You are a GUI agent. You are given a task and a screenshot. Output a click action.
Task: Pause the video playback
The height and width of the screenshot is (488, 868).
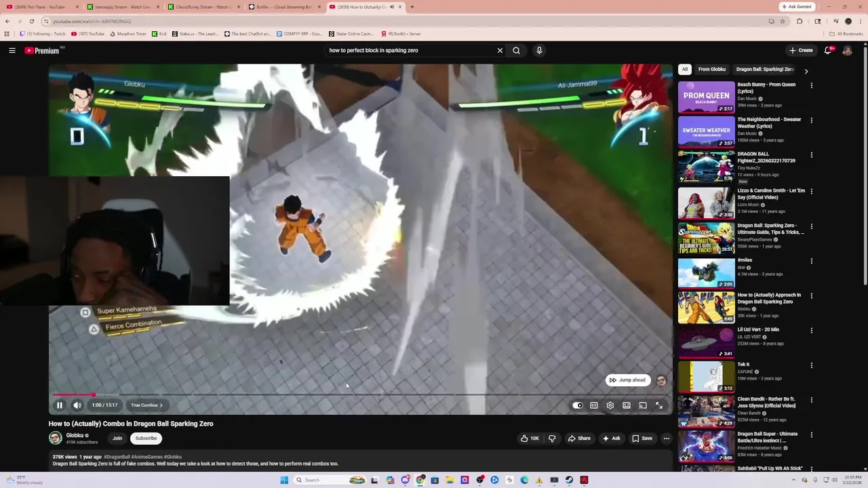coord(59,405)
